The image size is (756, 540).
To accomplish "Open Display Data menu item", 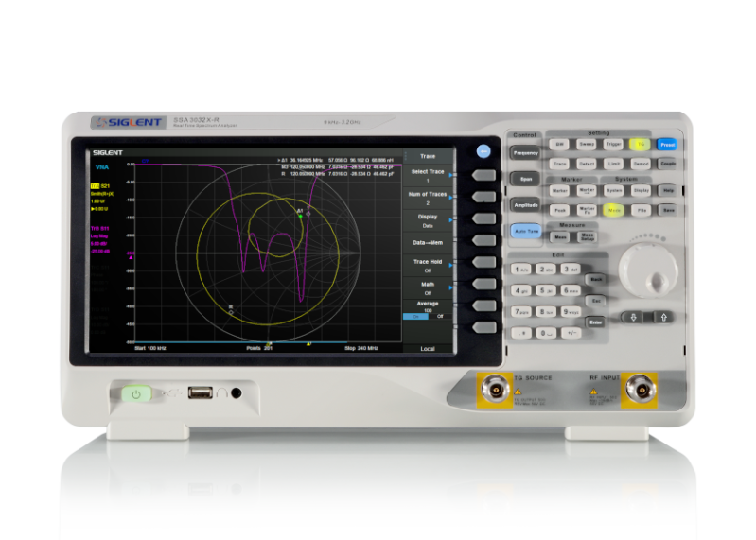I will (x=428, y=220).
